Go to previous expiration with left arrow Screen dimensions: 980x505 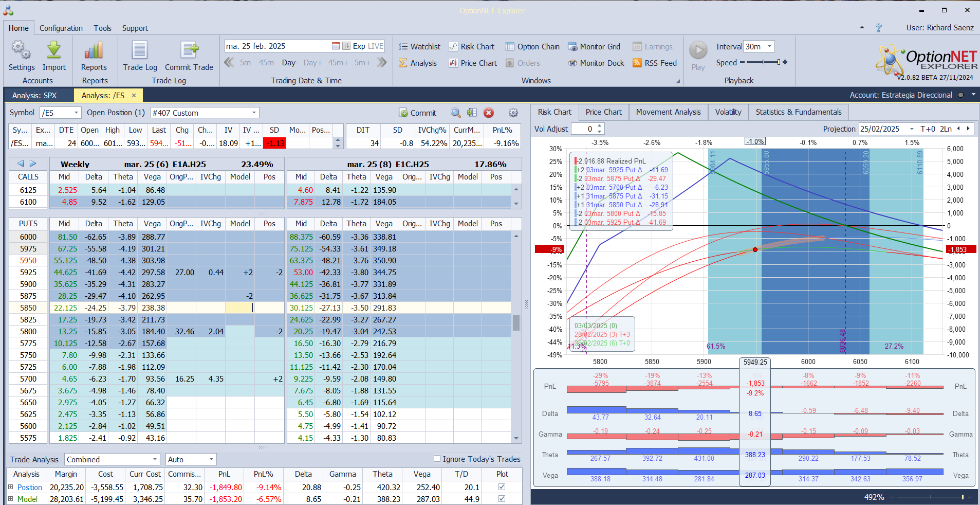[21, 164]
